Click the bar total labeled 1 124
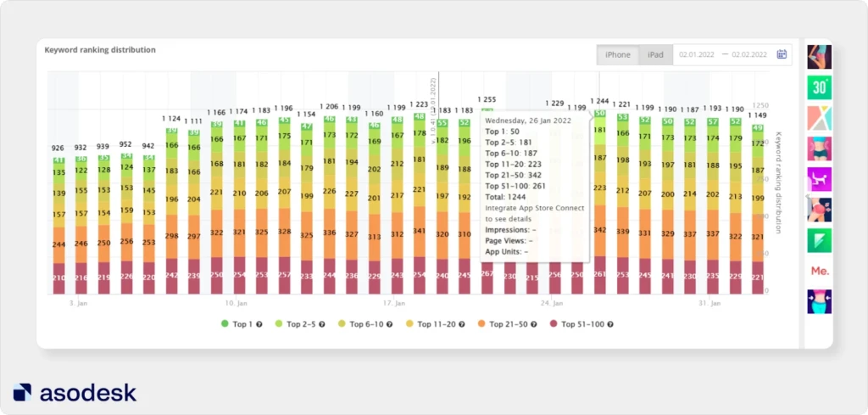This screenshot has height=415, width=868. (x=171, y=118)
